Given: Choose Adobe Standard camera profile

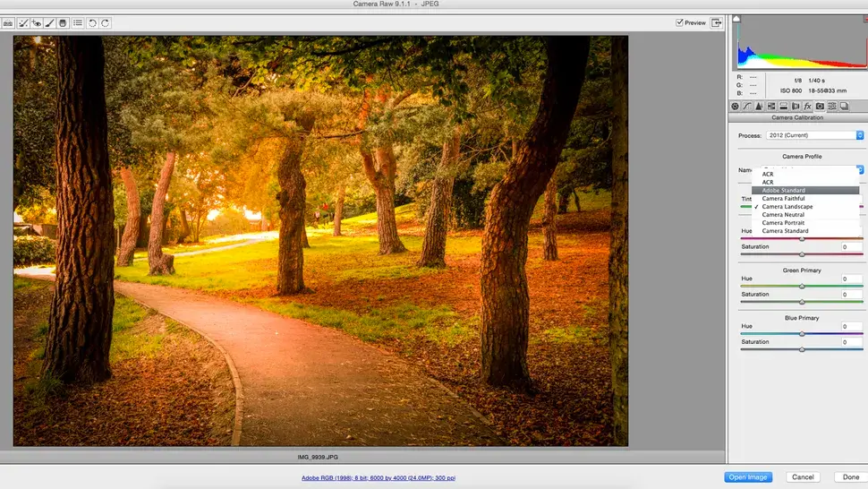Looking at the screenshot, I should [805, 190].
